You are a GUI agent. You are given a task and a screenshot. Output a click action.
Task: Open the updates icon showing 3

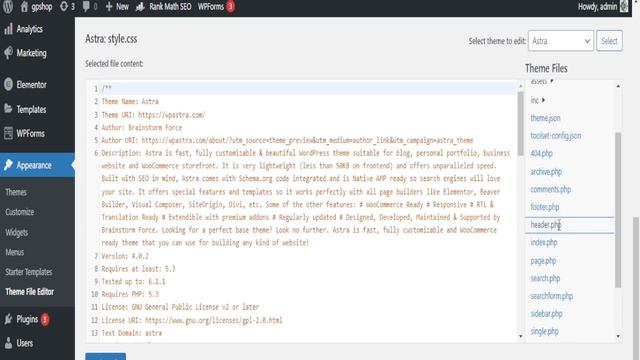63,7
